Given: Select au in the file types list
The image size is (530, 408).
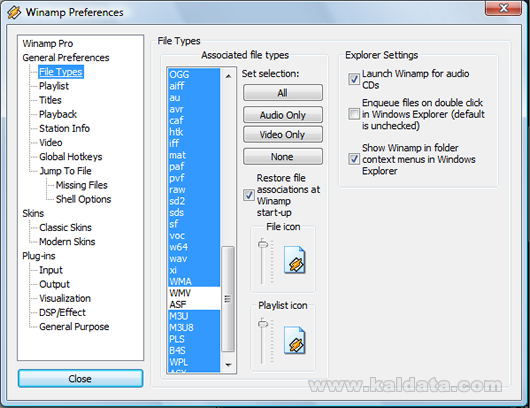Looking at the screenshot, I should tap(194, 98).
